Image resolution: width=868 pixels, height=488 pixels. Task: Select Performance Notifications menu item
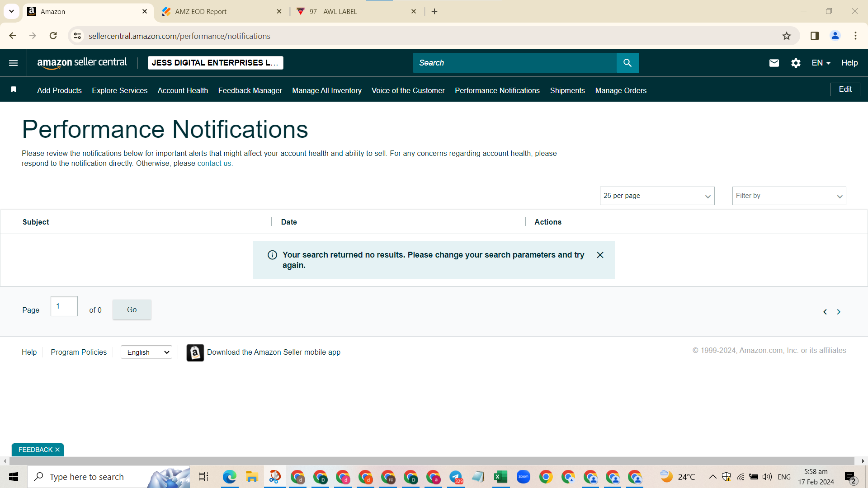tap(497, 90)
